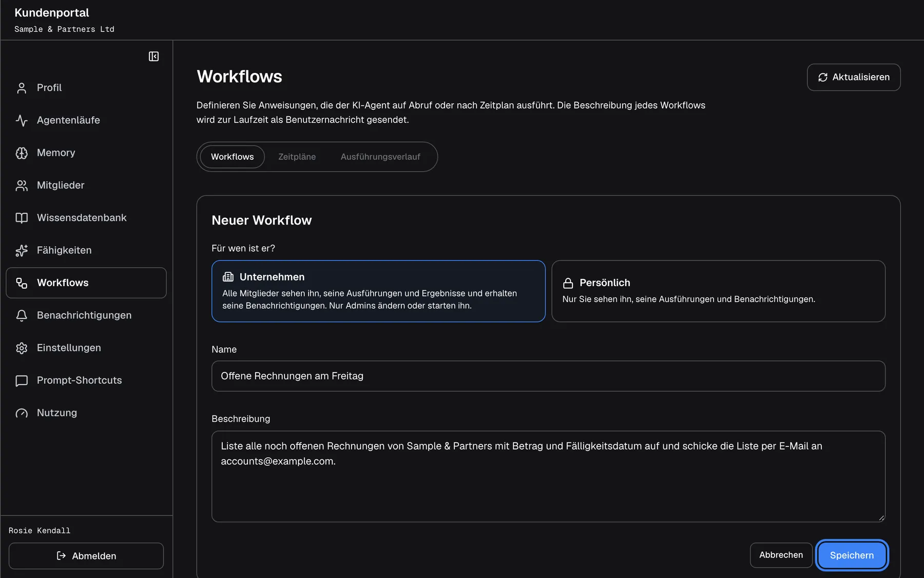Open Prompt-Shortcuts in the sidebar
This screenshot has height=578, width=924.
86,381
